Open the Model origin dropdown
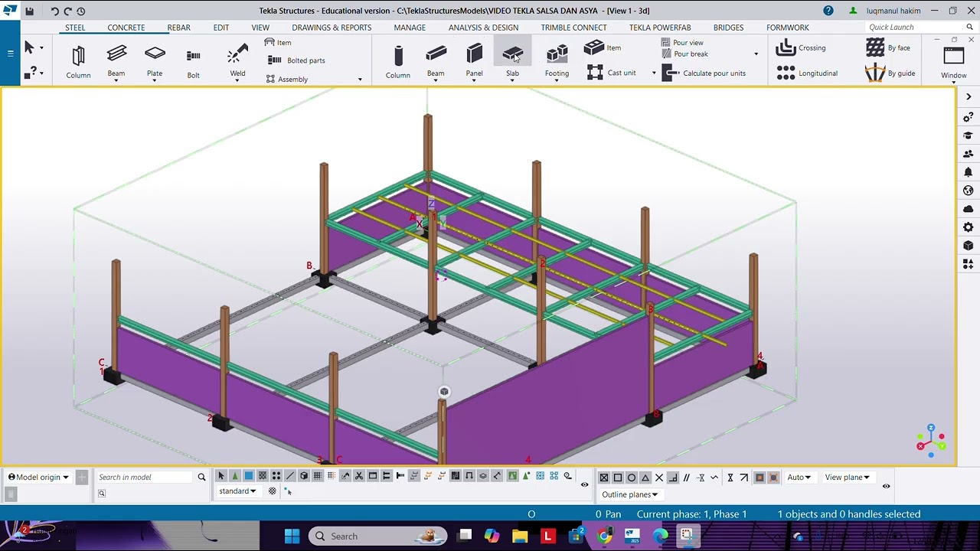 [x=39, y=477]
